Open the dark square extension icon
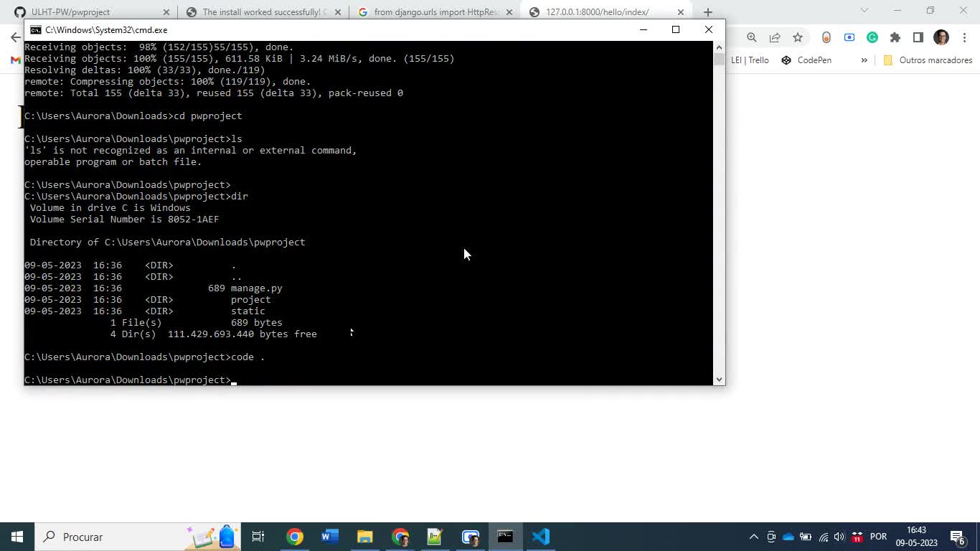The height and width of the screenshot is (551, 980). [x=918, y=37]
